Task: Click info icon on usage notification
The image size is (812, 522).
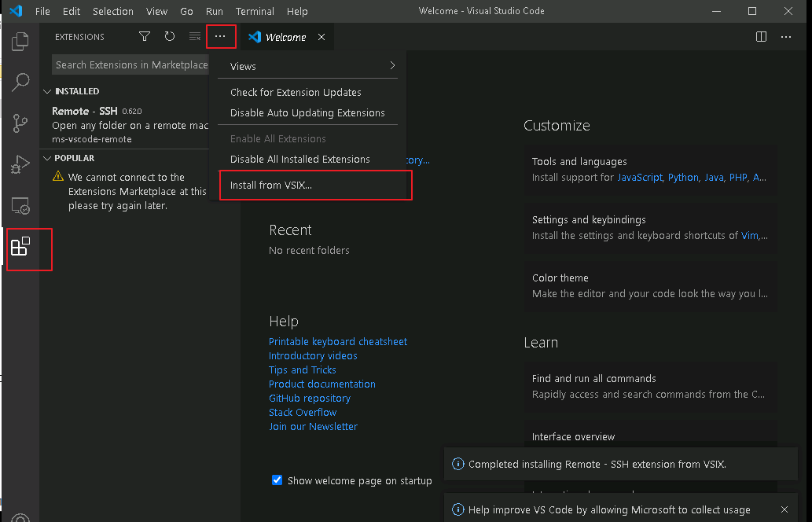Action: 457,509
